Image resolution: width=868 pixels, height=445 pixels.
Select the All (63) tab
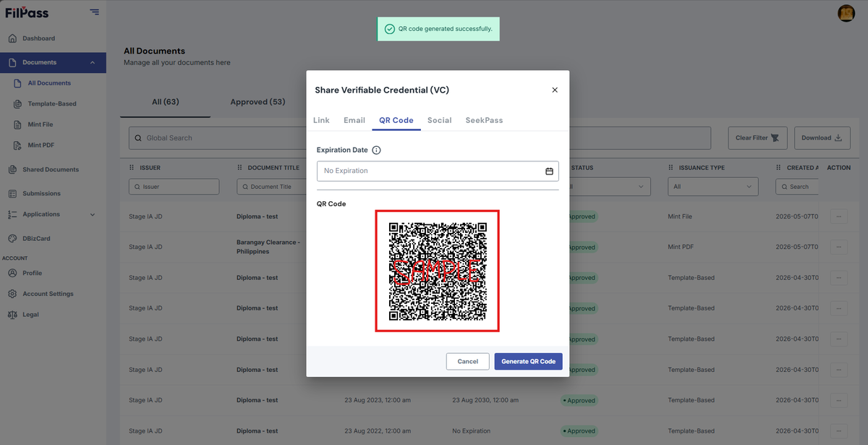point(166,102)
